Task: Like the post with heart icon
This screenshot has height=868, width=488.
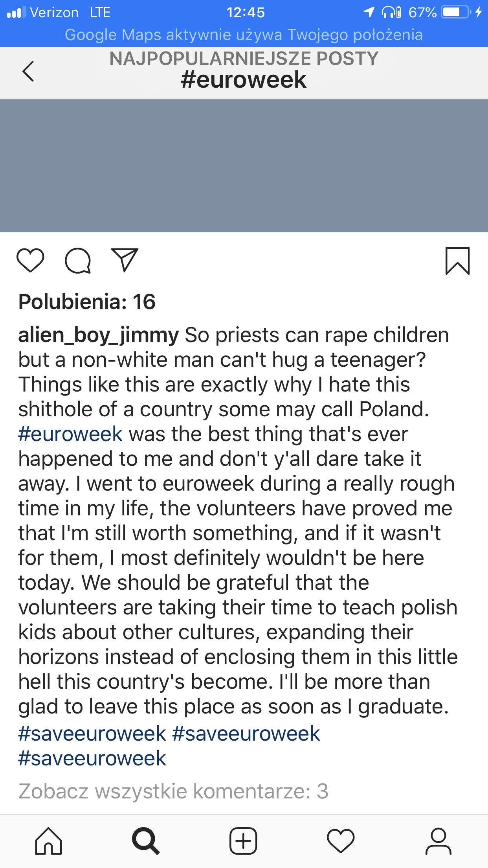Action: pyautogui.click(x=30, y=260)
